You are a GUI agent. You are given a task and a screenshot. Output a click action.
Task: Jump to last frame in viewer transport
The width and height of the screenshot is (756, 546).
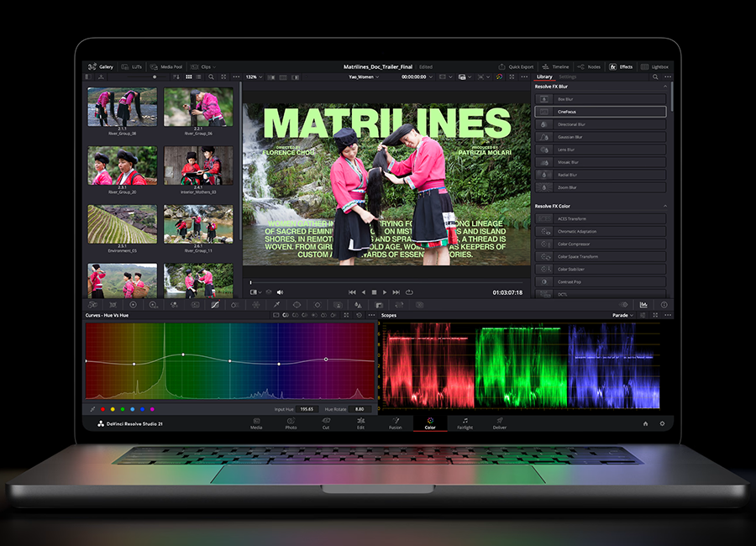pyautogui.click(x=396, y=292)
